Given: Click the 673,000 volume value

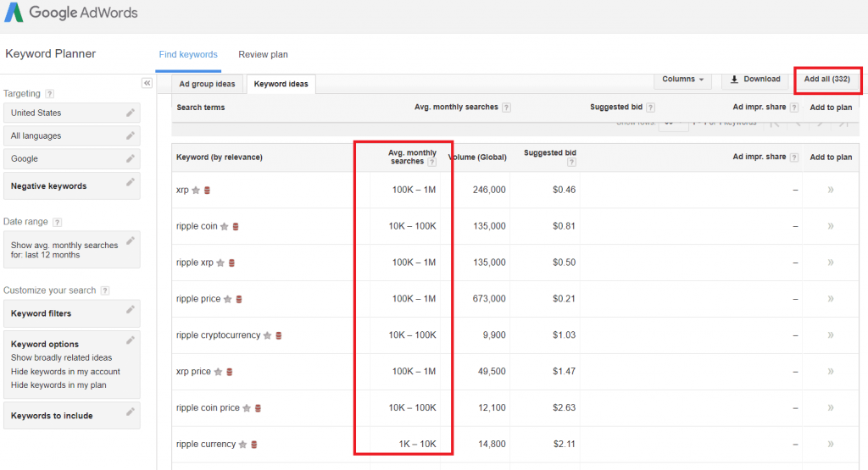Looking at the screenshot, I should coord(489,299).
